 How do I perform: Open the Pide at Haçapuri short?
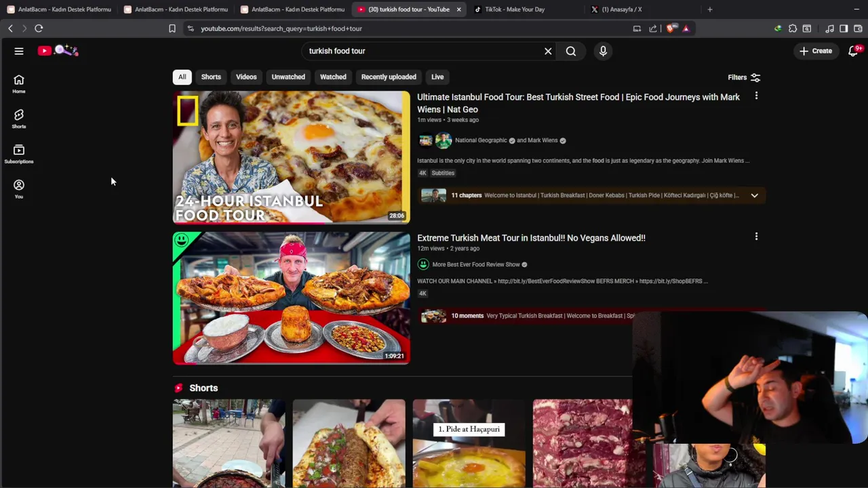pos(469,443)
